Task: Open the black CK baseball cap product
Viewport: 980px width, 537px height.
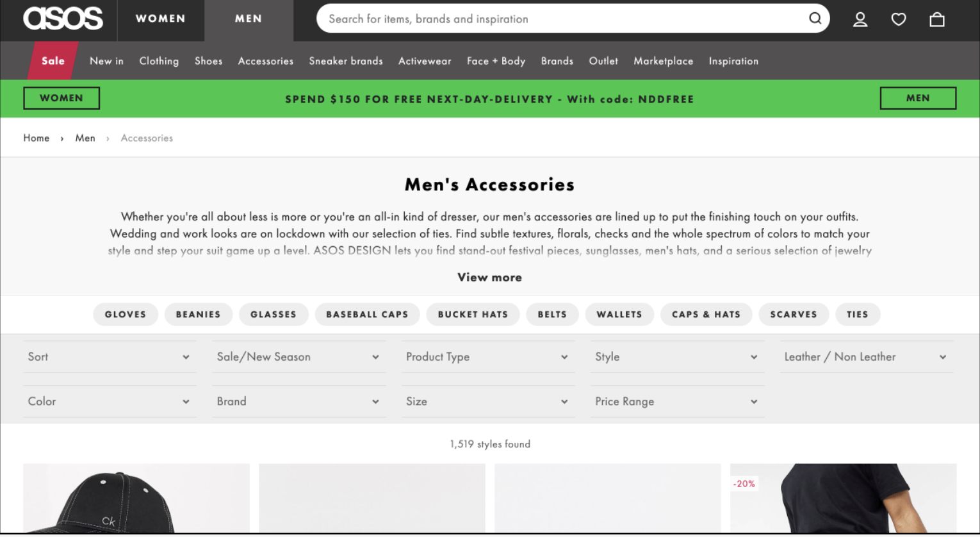Action: [x=136, y=499]
